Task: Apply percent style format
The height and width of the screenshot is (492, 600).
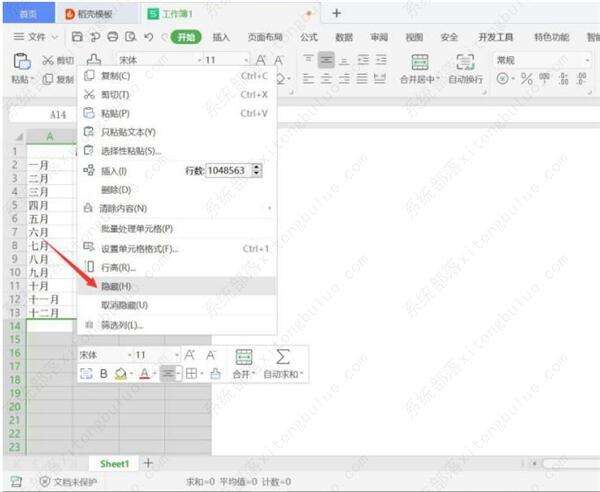Action: [x=527, y=79]
